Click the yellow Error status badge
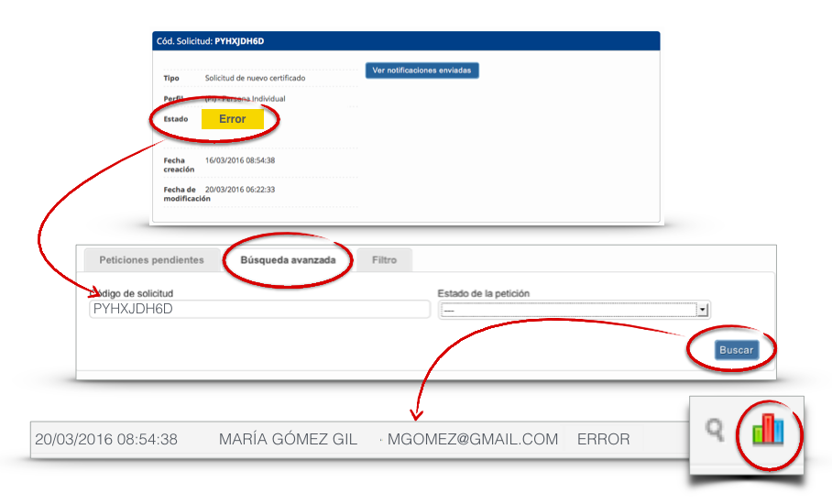The image size is (832, 504). 232,119
